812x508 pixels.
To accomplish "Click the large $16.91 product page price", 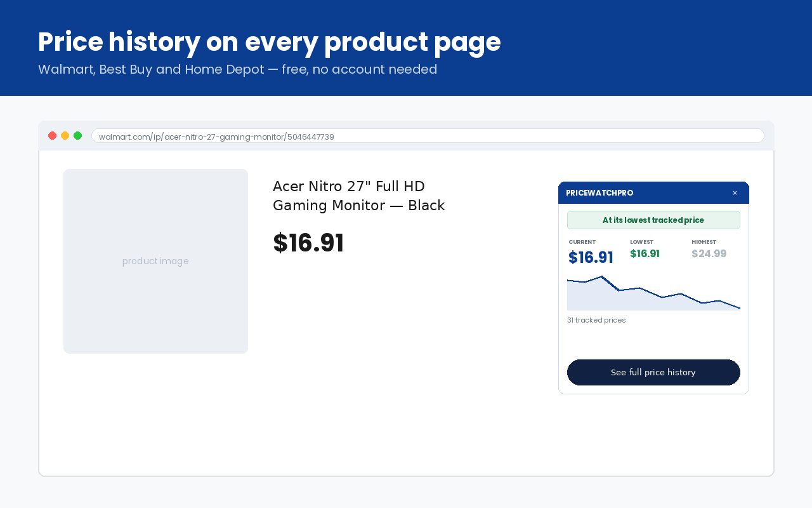I will [x=308, y=243].
